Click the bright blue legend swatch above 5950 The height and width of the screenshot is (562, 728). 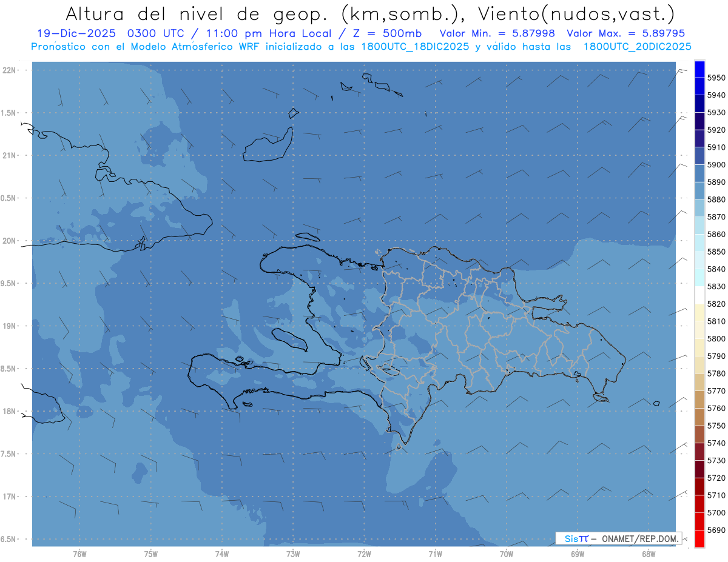699,69
